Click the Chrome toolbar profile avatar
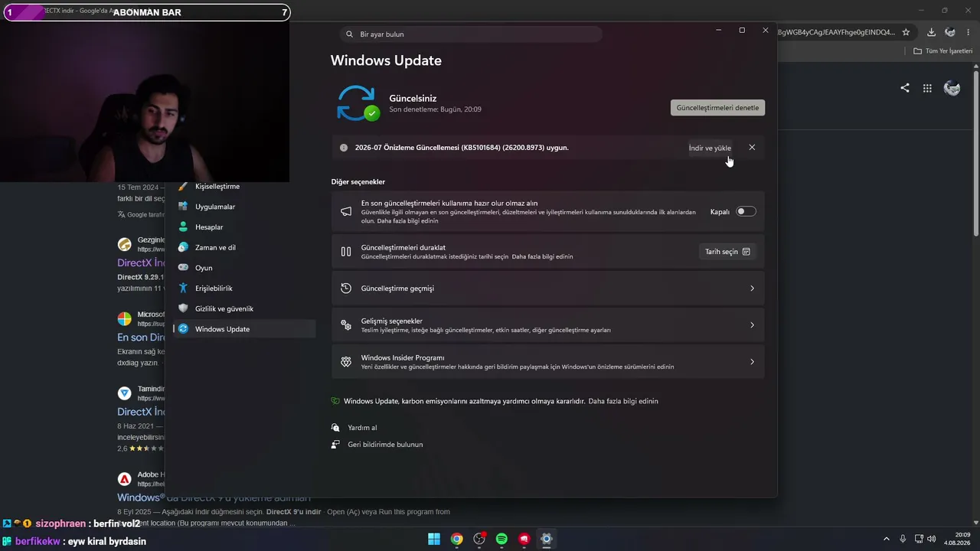 coord(950,32)
